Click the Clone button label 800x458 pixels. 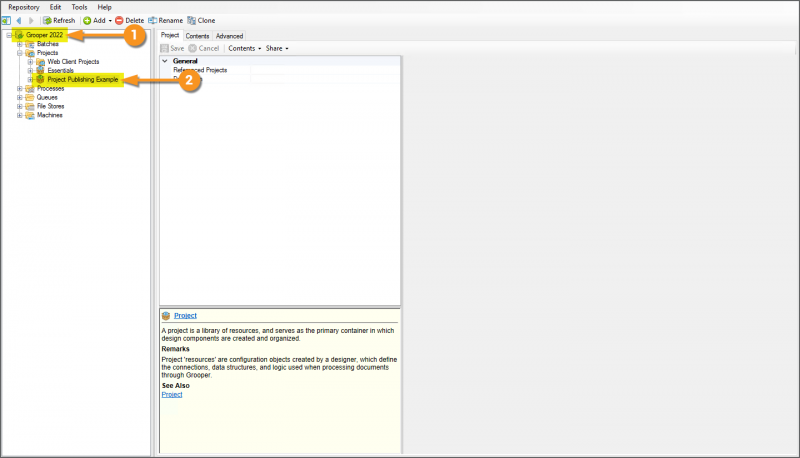[x=206, y=20]
